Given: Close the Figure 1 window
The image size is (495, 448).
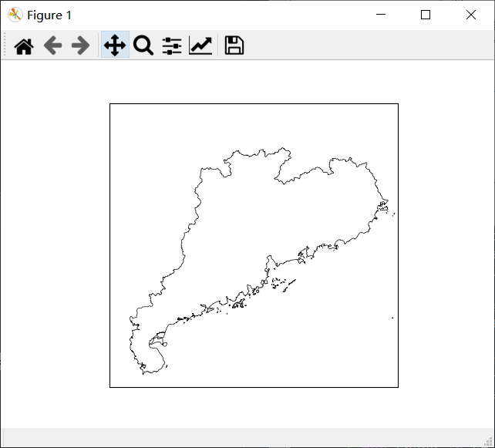Looking at the screenshot, I should coord(471,15).
